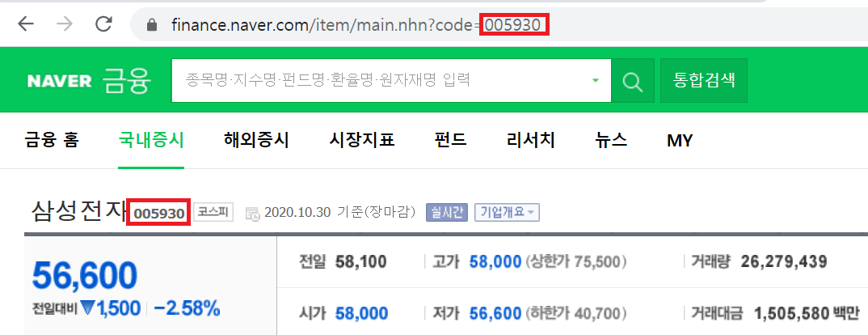Screen dimensions: 868x335
Task: Click the 금융 logo text
Action: tap(127, 80)
